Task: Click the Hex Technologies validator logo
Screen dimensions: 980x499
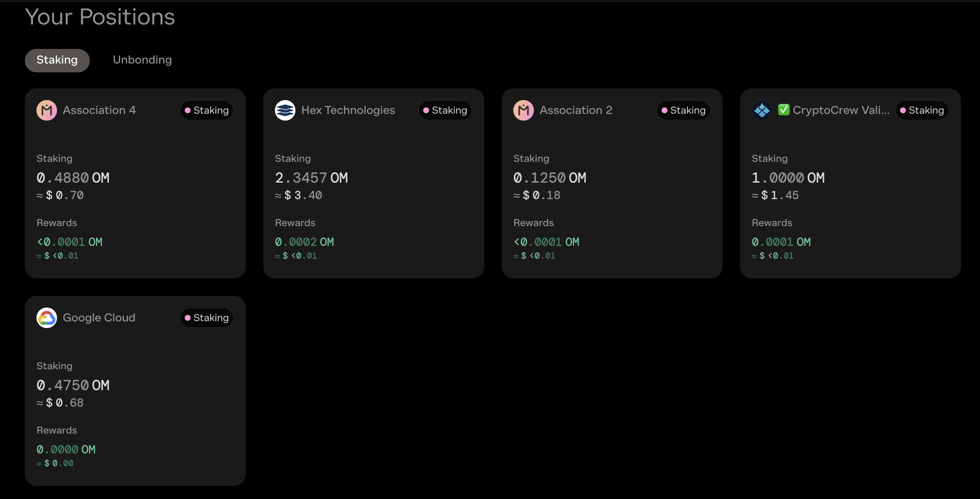Action: tap(285, 110)
